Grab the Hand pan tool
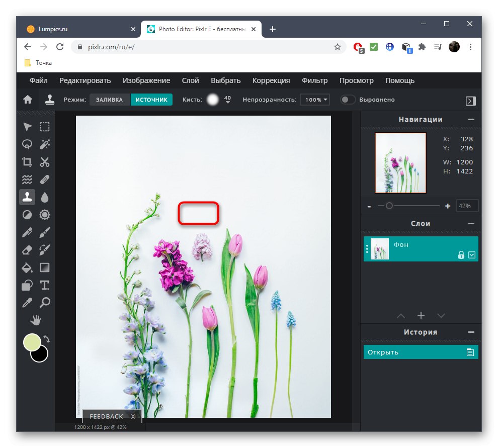498x448 pixels. [x=35, y=320]
